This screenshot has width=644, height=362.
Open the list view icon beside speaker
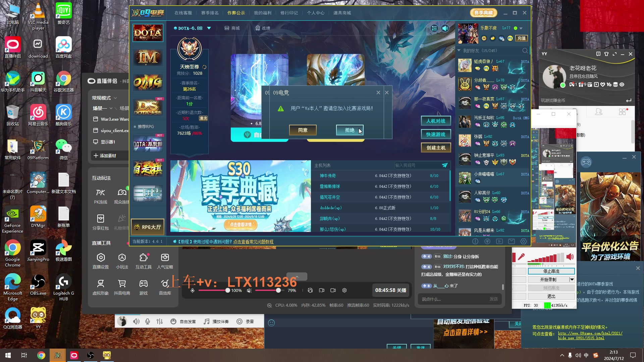[x=434, y=28]
